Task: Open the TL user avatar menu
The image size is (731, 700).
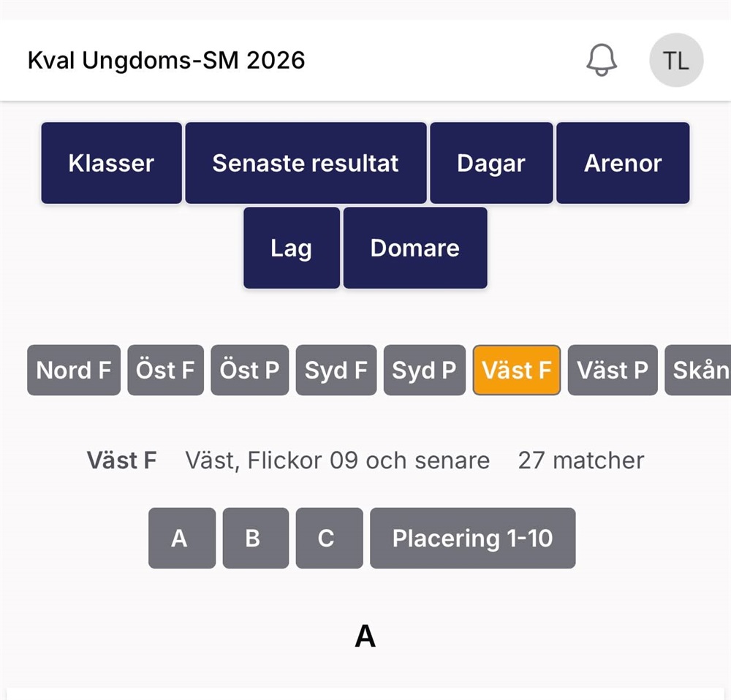Action: click(676, 60)
